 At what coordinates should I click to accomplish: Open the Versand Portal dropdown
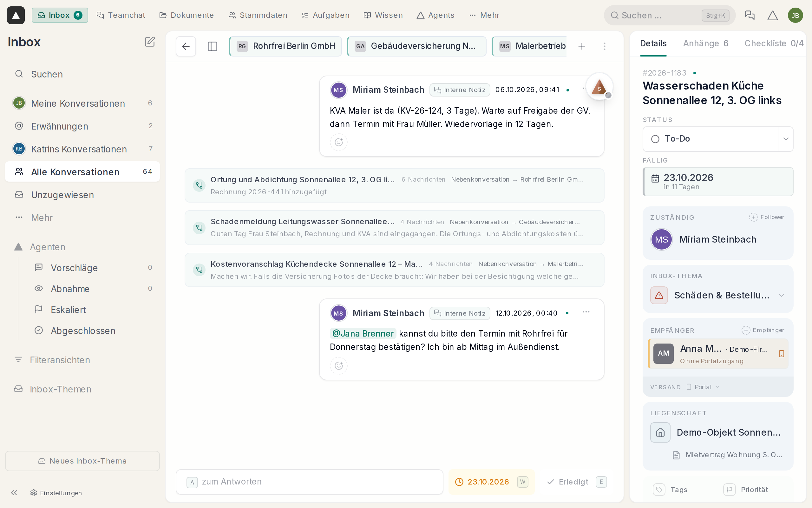click(x=703, y=387)
